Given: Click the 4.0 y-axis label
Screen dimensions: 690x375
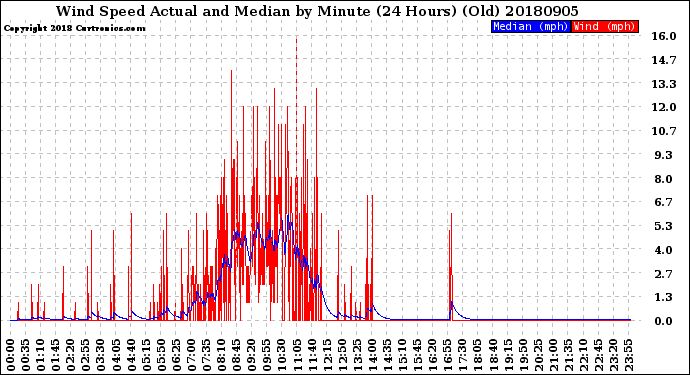Looking at the screenshot, I should (x=664, y=250).
